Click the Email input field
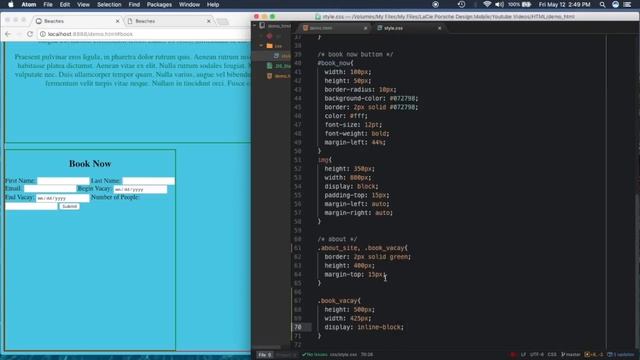Viewport: 640px width, 360px height. tap(50, 189)
